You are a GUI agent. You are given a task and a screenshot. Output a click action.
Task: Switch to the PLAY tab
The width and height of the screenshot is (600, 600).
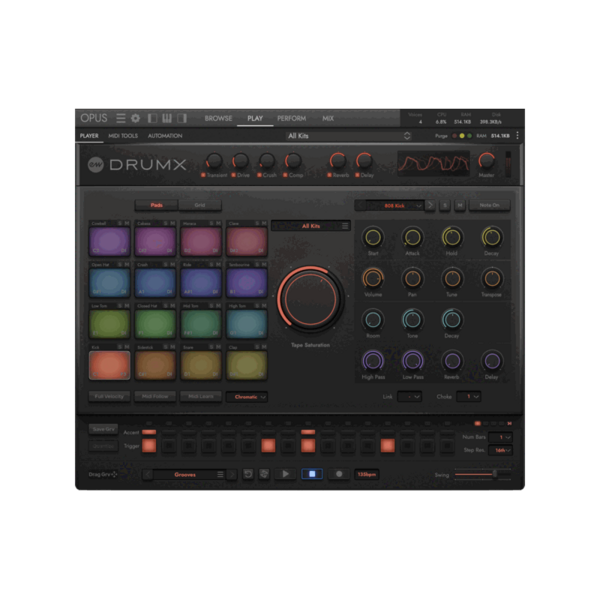tap(255, 119)
